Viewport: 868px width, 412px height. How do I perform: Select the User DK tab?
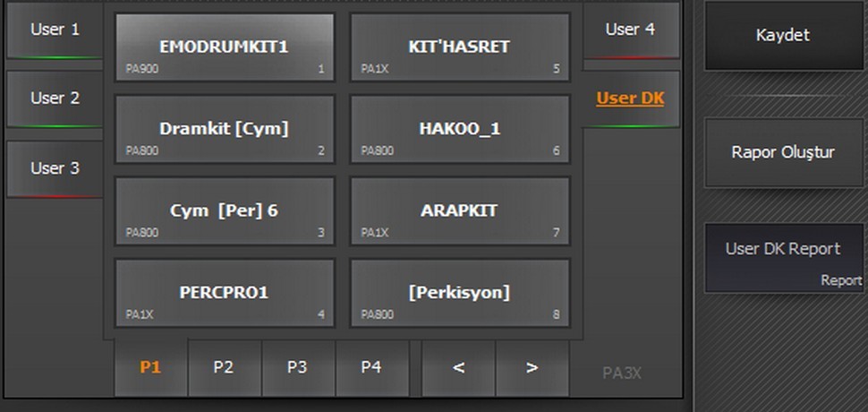tap(630, 99)
